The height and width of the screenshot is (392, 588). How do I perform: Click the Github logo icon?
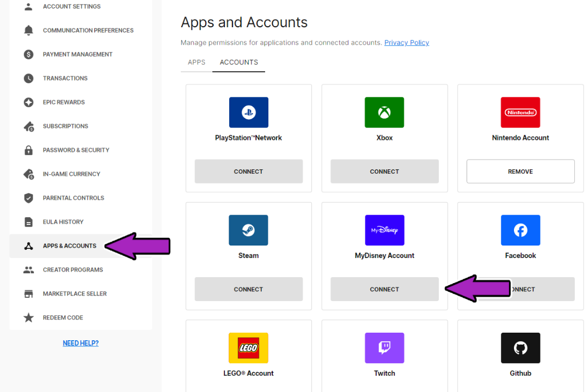click(520, 348)
